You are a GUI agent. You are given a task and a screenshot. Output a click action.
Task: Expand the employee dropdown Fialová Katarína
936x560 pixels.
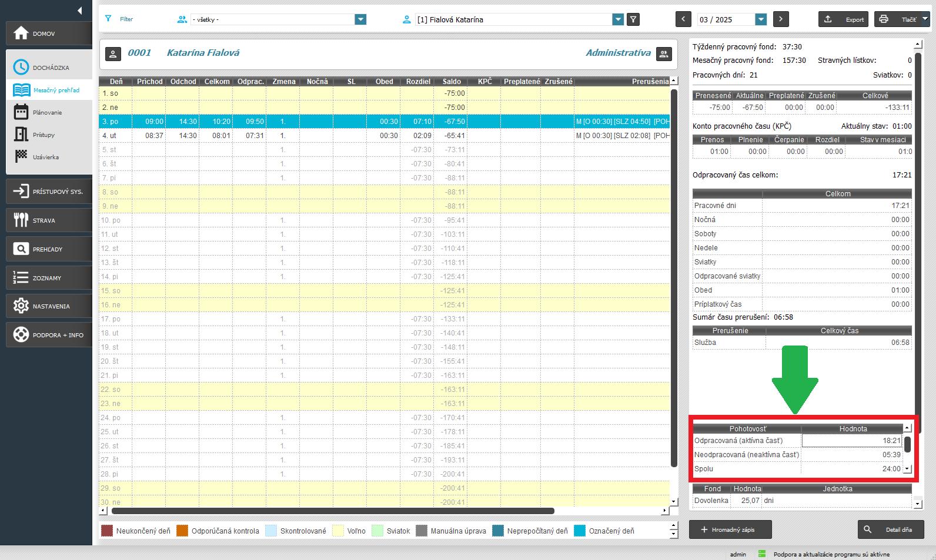tap(617, 19)
